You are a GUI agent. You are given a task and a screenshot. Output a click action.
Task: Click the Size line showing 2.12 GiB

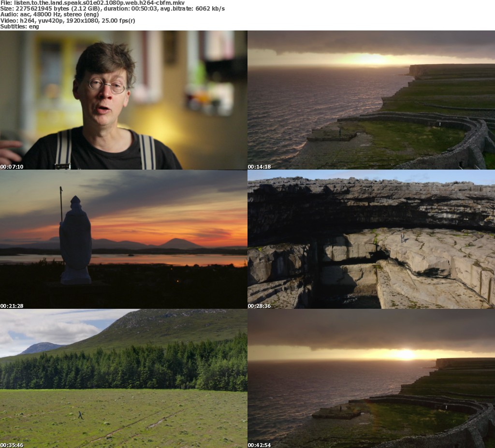point(112,9)
